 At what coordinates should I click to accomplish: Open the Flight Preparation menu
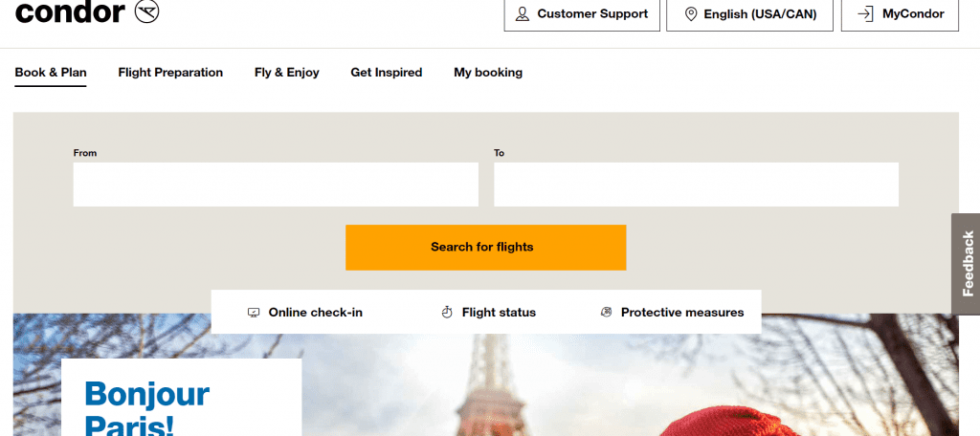170,73
